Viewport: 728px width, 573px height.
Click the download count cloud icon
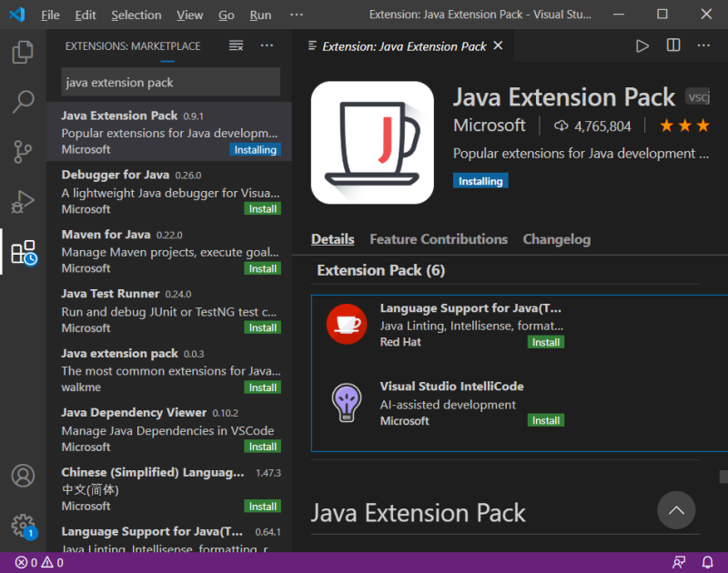click(561, 126)
